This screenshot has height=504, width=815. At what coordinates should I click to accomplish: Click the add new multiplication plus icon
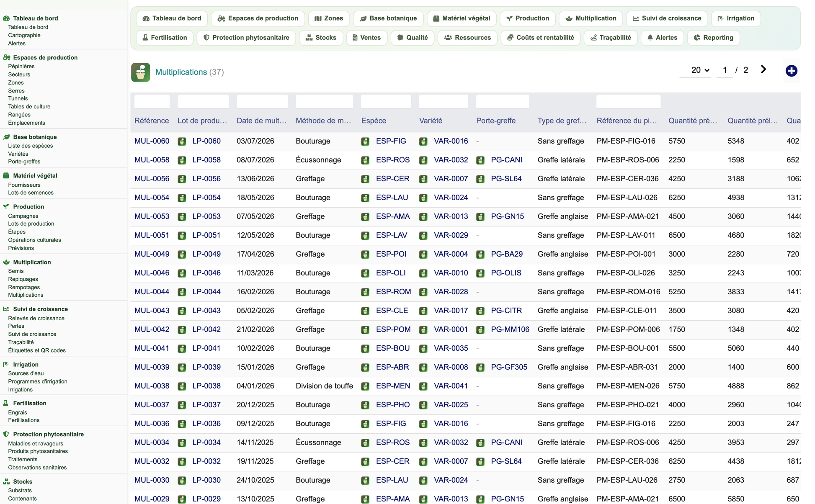click(791, 71)
